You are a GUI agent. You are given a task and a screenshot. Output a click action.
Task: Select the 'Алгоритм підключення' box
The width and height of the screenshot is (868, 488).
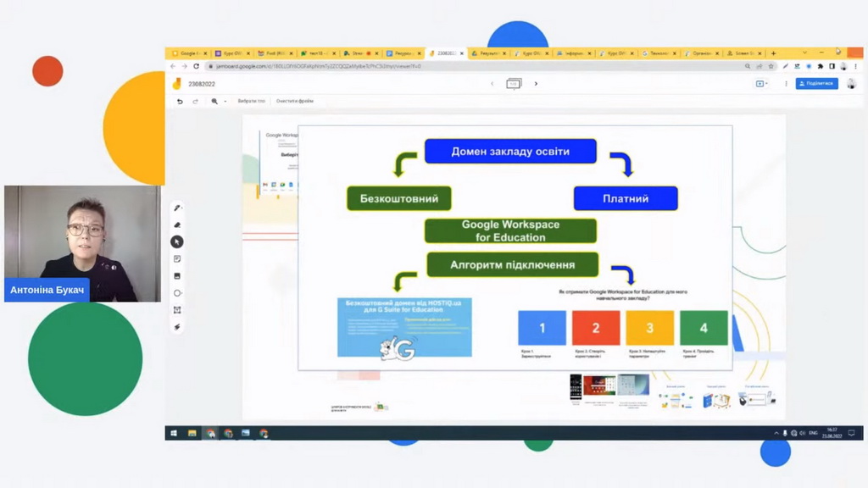(513, 265)
